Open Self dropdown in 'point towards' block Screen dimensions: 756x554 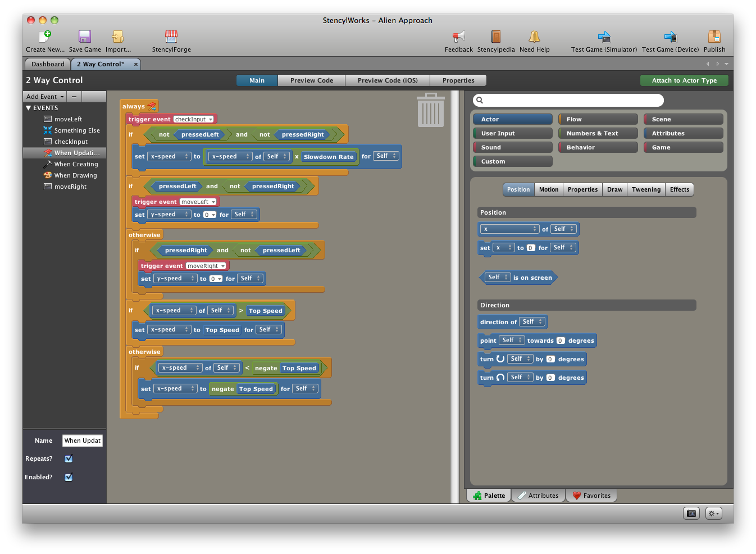click(512, 340)
